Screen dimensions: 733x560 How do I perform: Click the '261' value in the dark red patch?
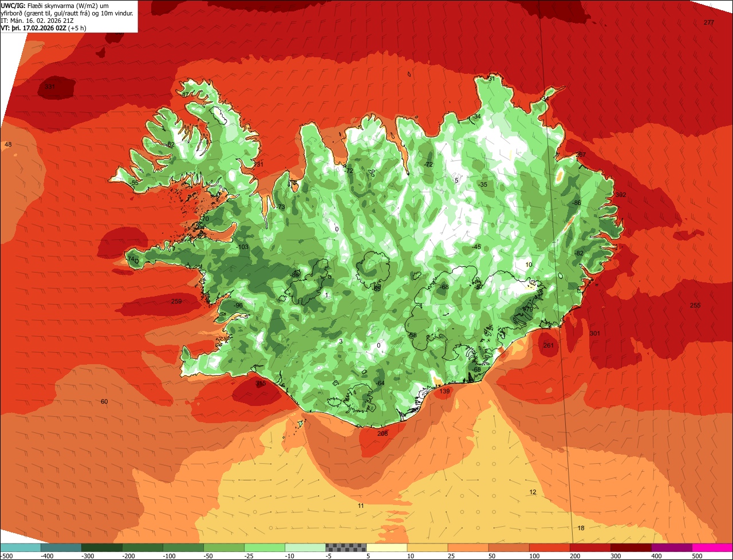pos(549,345)
